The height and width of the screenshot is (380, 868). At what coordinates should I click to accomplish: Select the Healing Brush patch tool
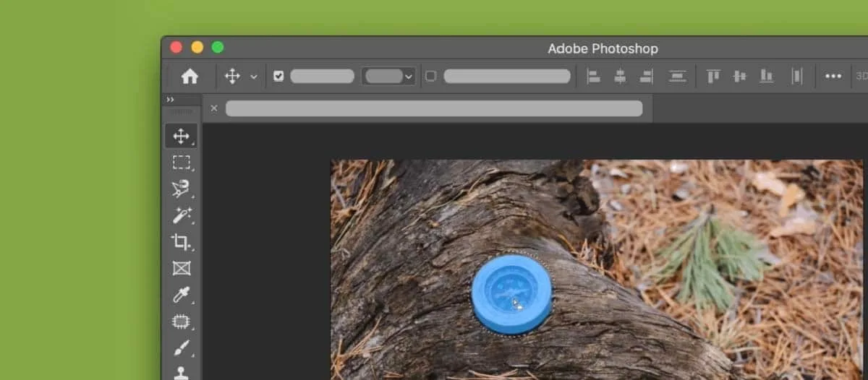[181, 321]
